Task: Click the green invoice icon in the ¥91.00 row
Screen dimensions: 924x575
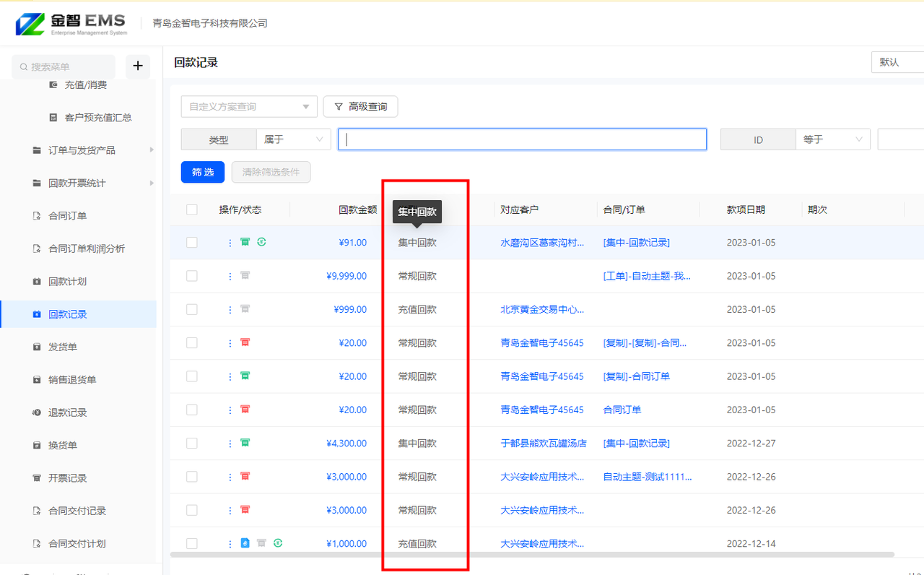Action: (245, 242)
